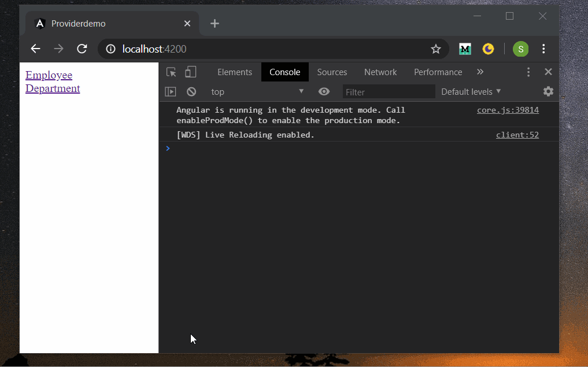Create a live expression with the eye
Image resolution: width=588 pixels, height=367 pixels.
[324, 91]
